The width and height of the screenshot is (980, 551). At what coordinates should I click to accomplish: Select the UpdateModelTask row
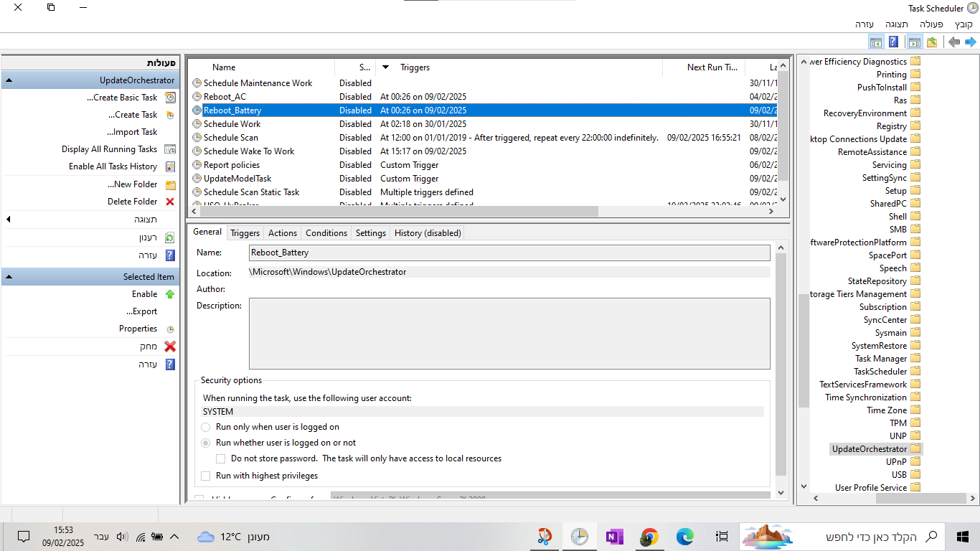point(484,179)
